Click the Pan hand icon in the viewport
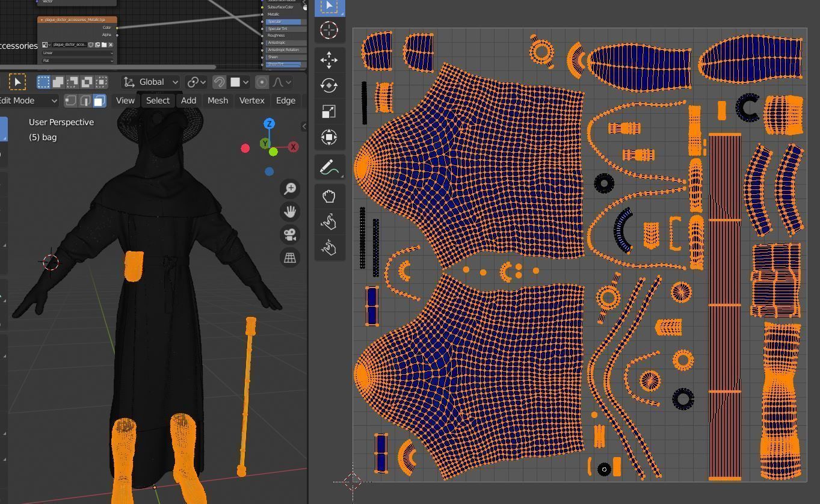Viewport: 820px width, 504px height. pyautogui.click(x=290, y=212)
